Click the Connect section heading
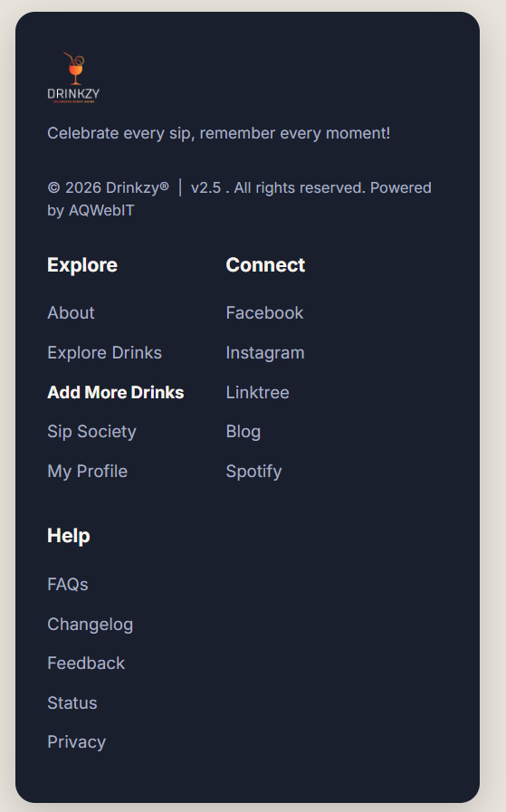 point(266,265)
